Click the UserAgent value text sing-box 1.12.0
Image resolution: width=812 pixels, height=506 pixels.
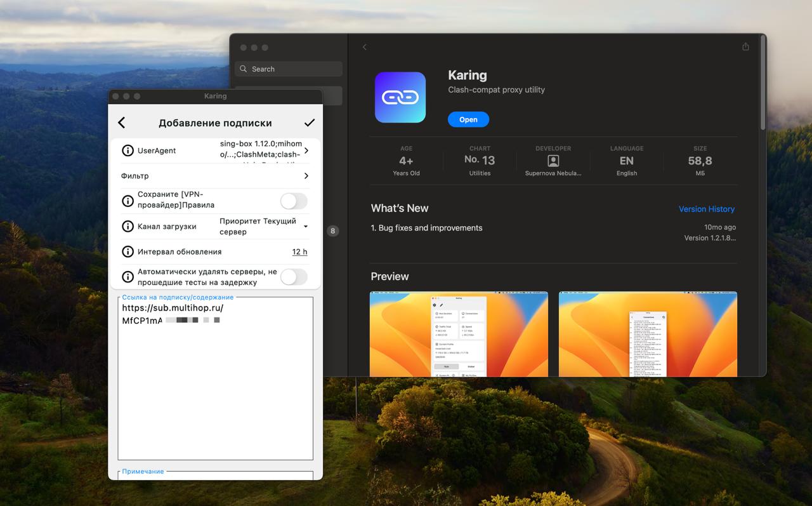(261, 149)
